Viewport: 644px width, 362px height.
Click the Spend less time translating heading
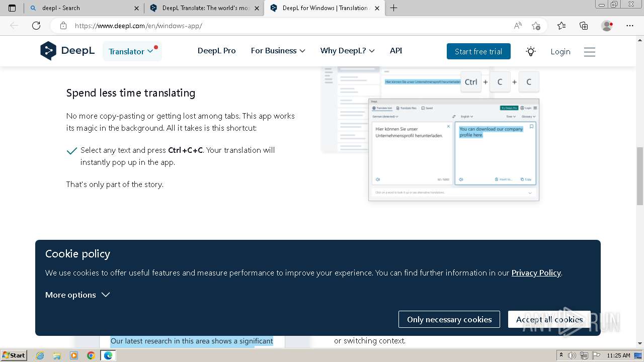131,93
